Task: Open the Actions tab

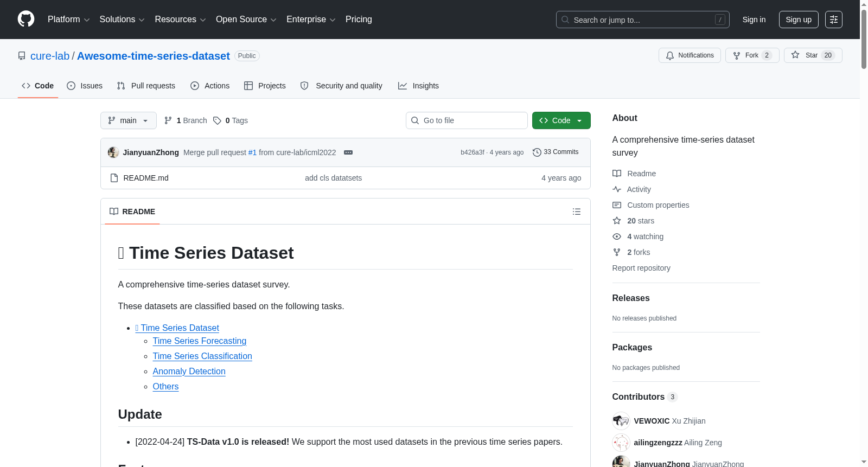Action: coord(210,86)
